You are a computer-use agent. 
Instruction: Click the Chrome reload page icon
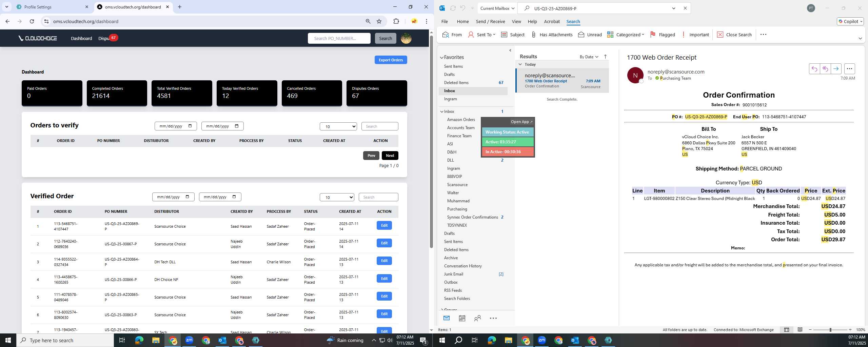coord(32,21)
